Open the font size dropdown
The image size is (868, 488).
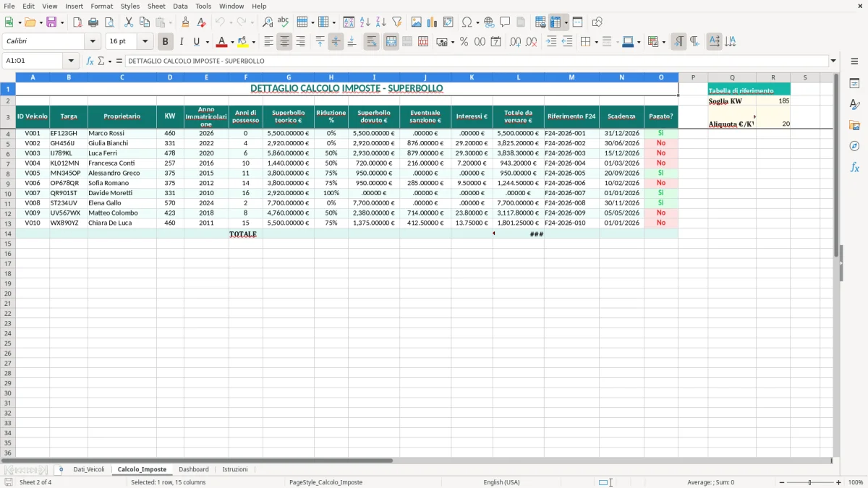[x=145, y=42]
